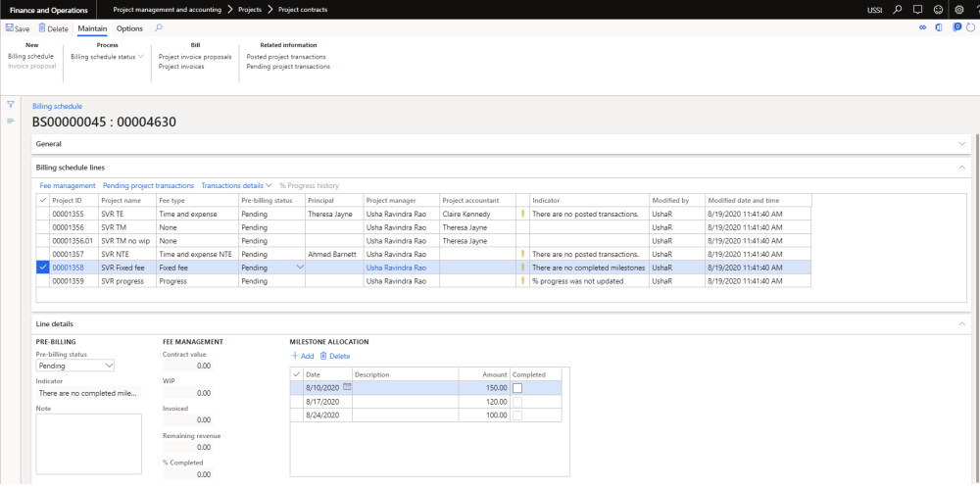Click the Delete trash icon in action bar

(41, 28)
